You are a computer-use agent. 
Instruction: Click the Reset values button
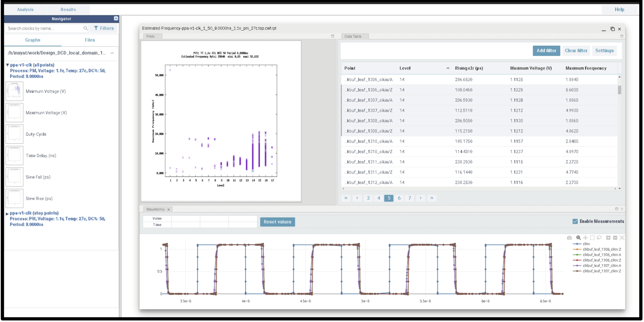click(x=277, y=222)
